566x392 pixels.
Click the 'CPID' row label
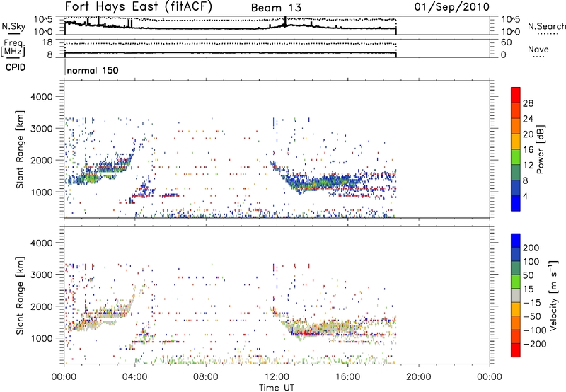point(16,67)
